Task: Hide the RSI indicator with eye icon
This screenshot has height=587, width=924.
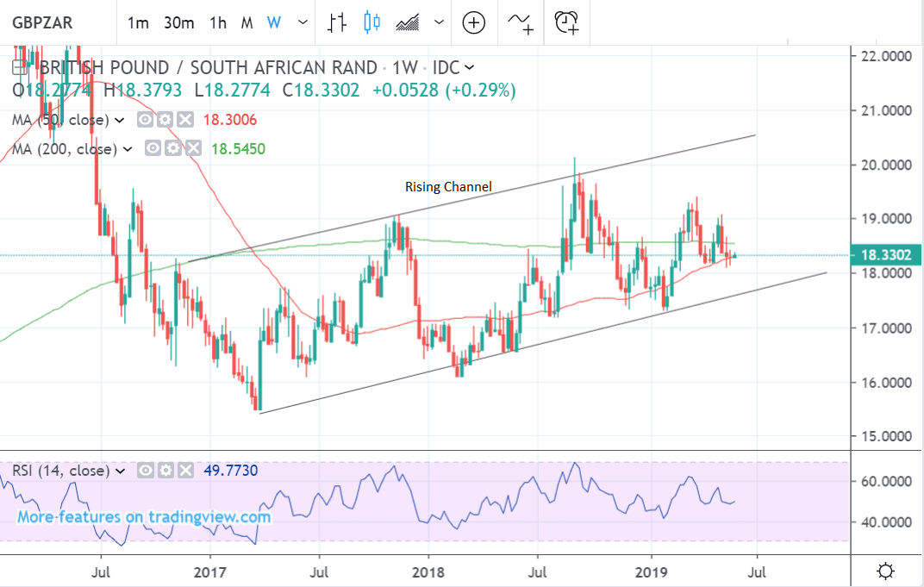Action: pos(146,471)
